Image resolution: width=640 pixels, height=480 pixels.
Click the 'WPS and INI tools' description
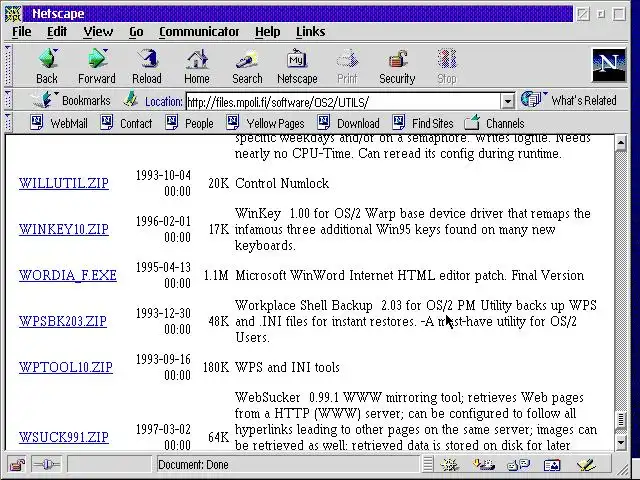coord(287,367)
